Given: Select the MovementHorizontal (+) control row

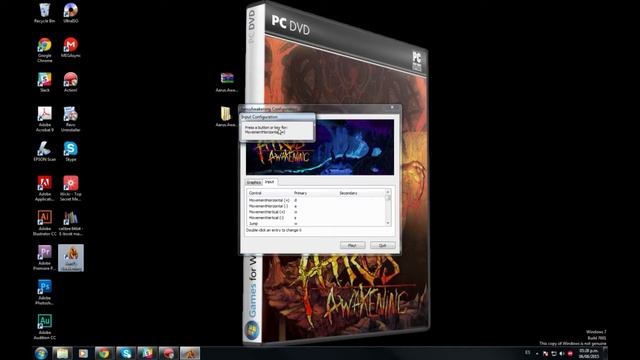Looking at the screenshot, I should (316, 200).
